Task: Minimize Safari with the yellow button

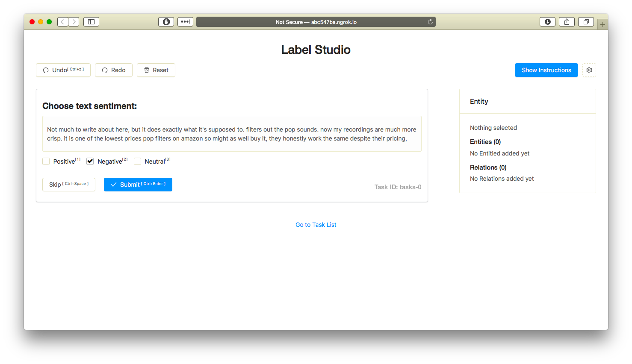Action: pyautogui.click(x=41, y=22)
